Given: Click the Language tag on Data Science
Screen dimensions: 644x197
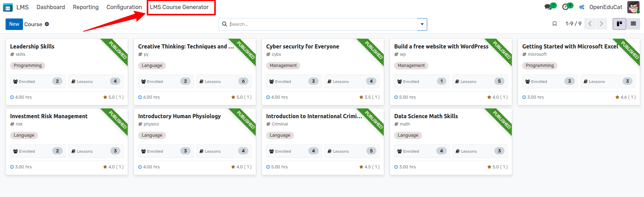Looking at the screenshot, I should tap(408, 135).
